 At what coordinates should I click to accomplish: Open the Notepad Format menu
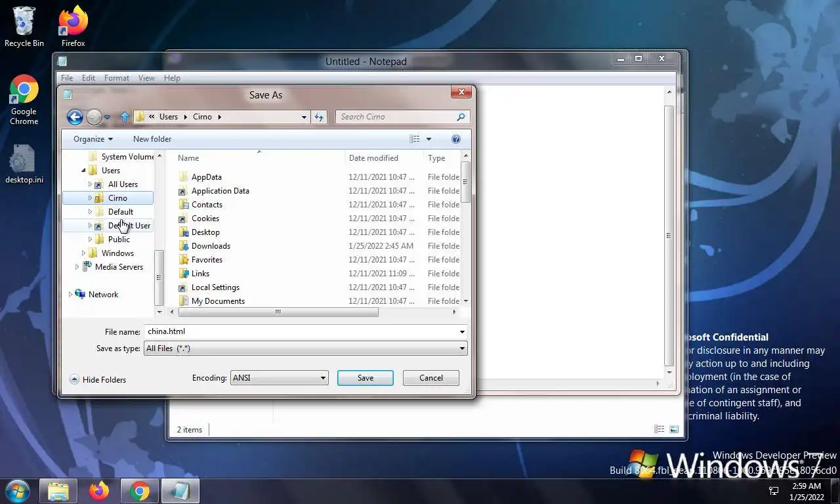[117, 78]
